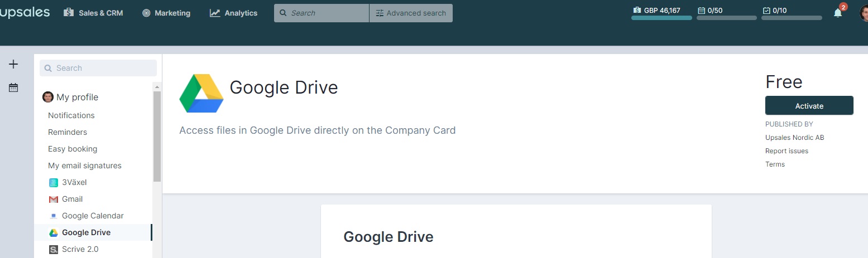Click the Report issues link
868x258 pixels.
click(787, 150)
